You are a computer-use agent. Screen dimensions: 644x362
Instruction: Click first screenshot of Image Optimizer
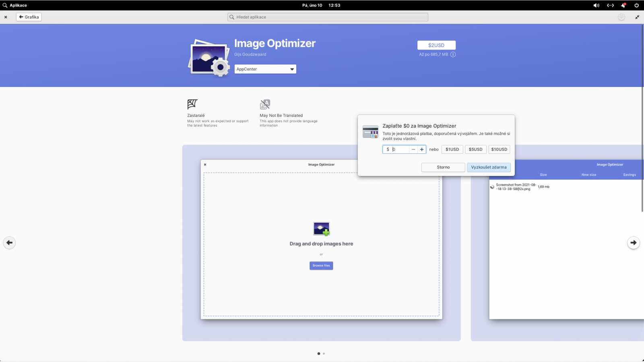tap(321, 243)
